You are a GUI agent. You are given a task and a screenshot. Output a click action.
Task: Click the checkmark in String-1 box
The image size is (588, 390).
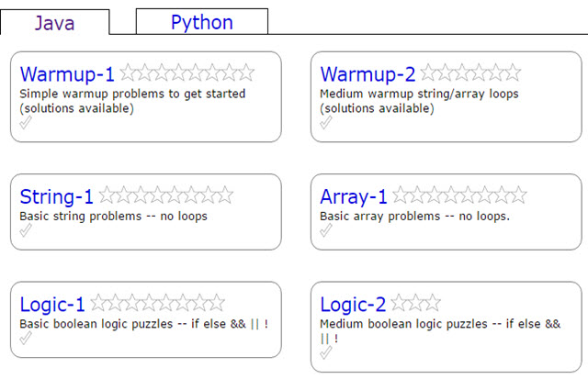26,230
